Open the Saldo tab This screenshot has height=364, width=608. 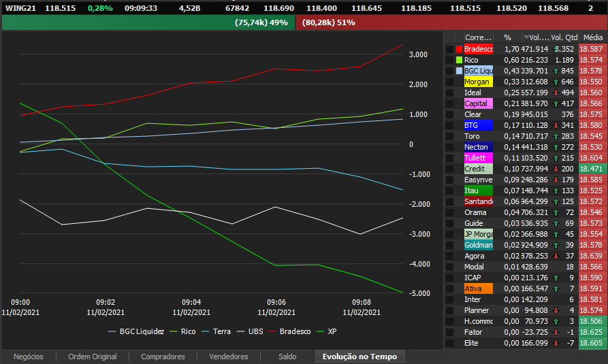point(287,357)
